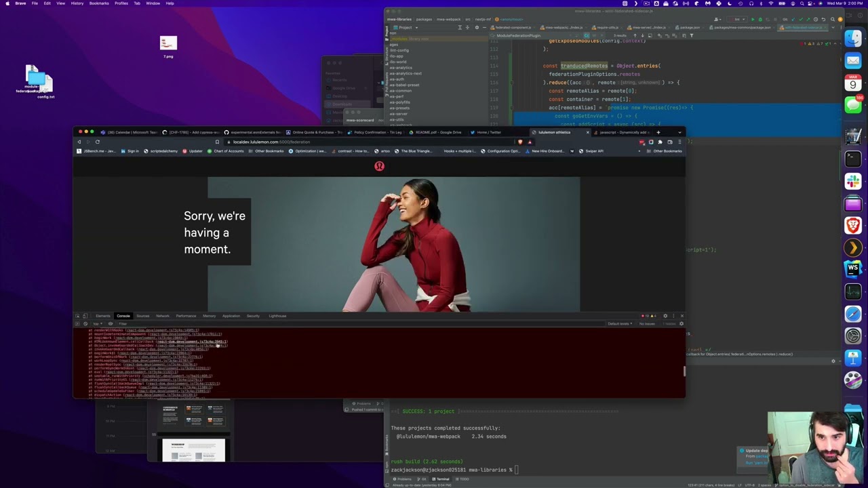The width and height of the screenshot is (868, 488).
Task: Open the DevTools kebab menu
Action: click(673, 316)
